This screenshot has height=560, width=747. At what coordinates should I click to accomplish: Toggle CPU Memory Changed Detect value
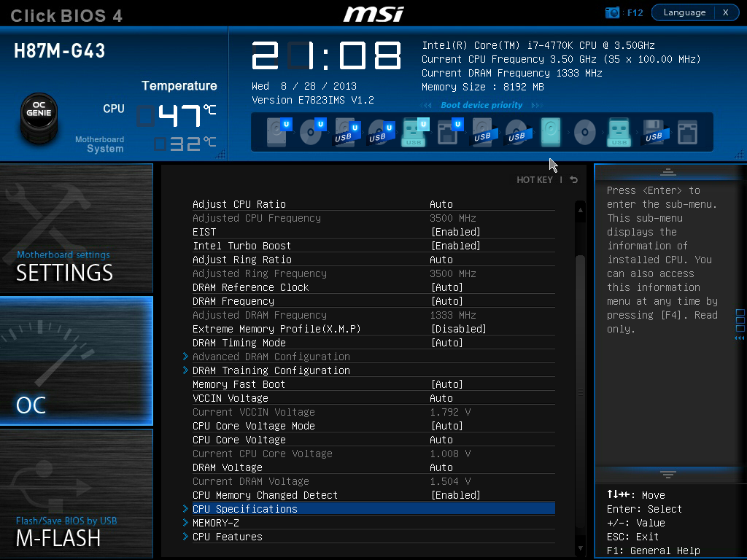pyautogui.click(x=455, y=495)
